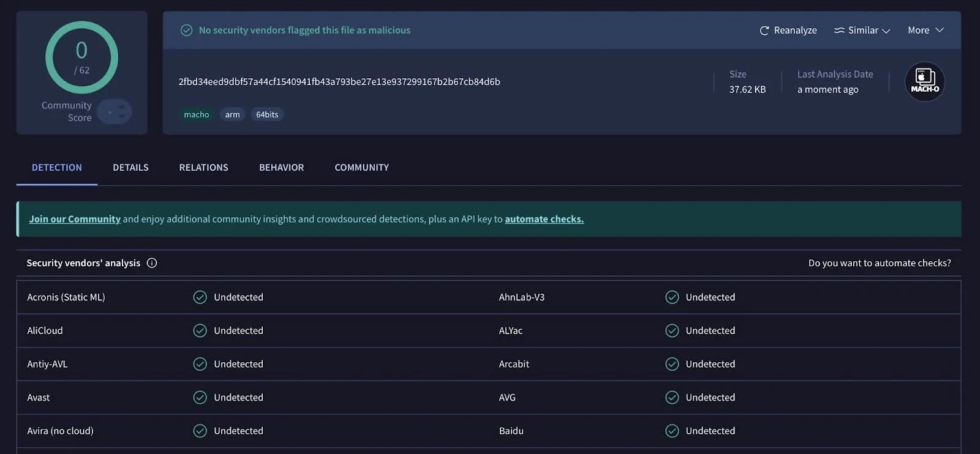Select the file hash 2fbd34eed9dbf57a… text
This screenshot has width=980, height=454.
coord(339,81)
